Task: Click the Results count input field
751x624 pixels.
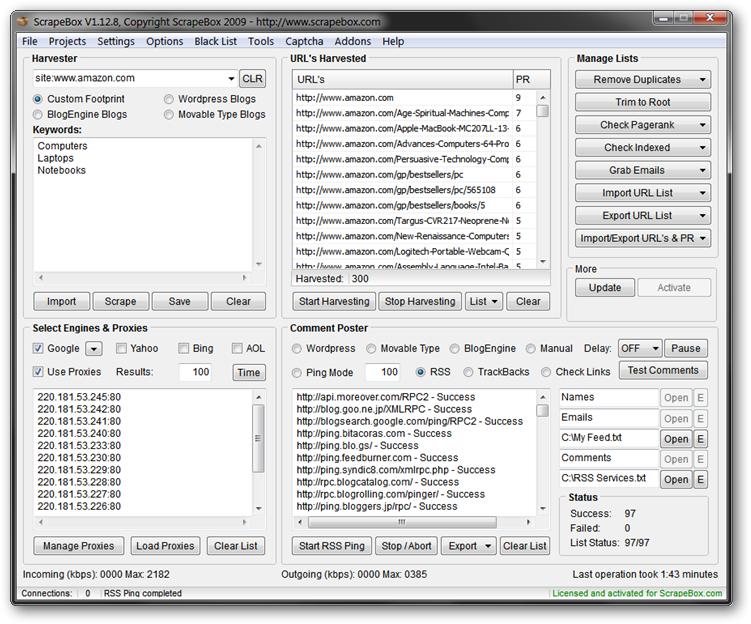Action: pos(195,372)
